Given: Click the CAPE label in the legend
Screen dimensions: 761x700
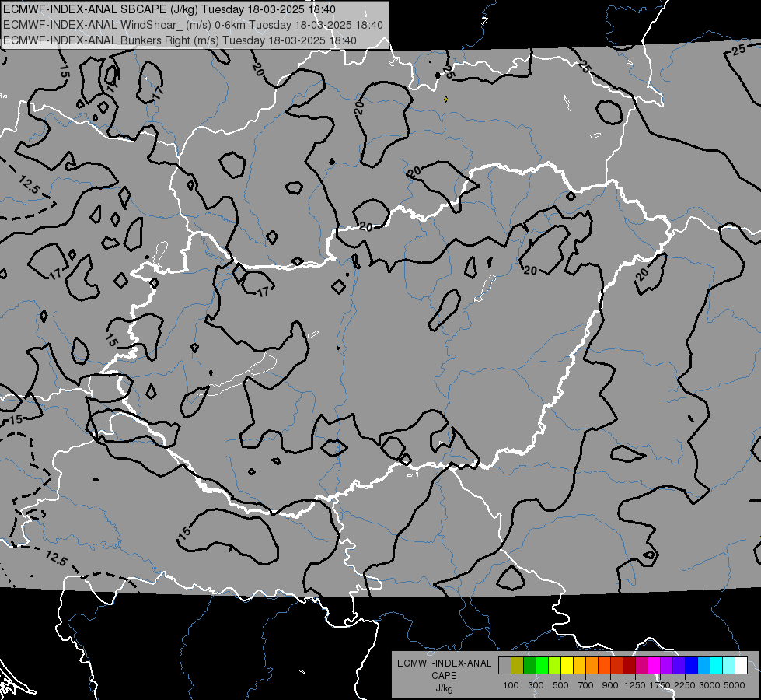Looking at the screenshot, I should point(444,675).
